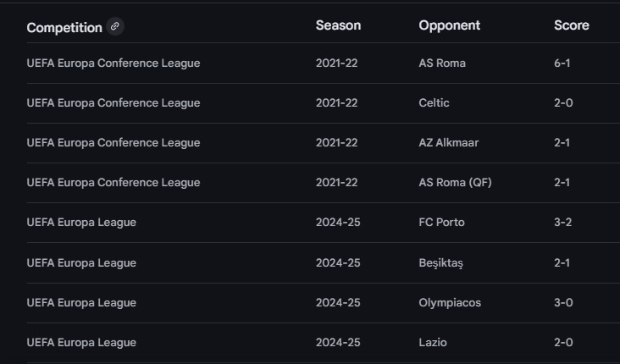The image size is (620, 364).
Task: Click the AS Roma (QF) opponent entry
Action: pyautogui.click(x=455, y=183)
